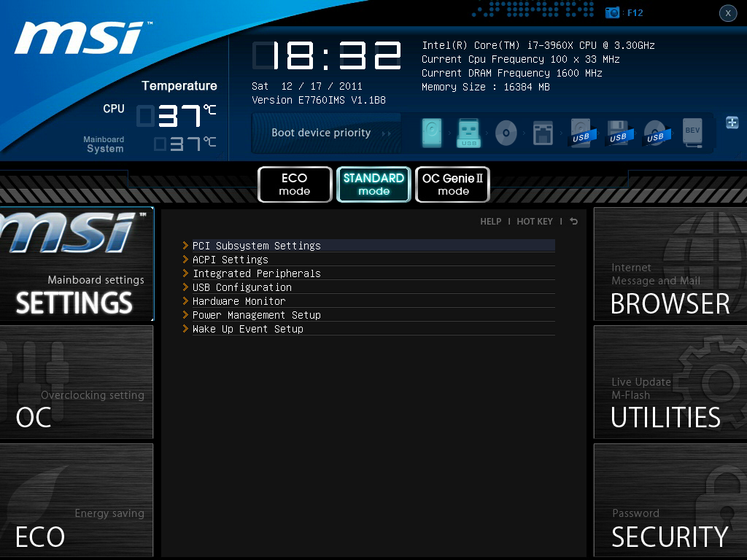Select the USB floppy boot device icon
747x560 pixels.
click(619, 133)
